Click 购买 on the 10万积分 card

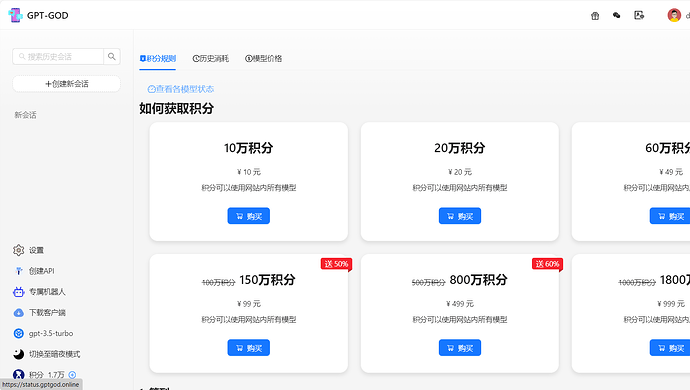point(249,216)
